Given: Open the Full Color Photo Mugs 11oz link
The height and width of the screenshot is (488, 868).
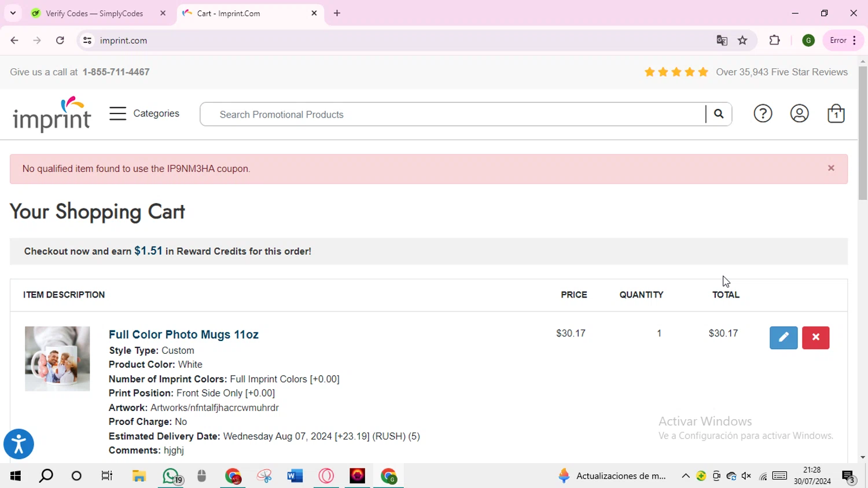Looking at the screenshot, I should coord(183,335).
